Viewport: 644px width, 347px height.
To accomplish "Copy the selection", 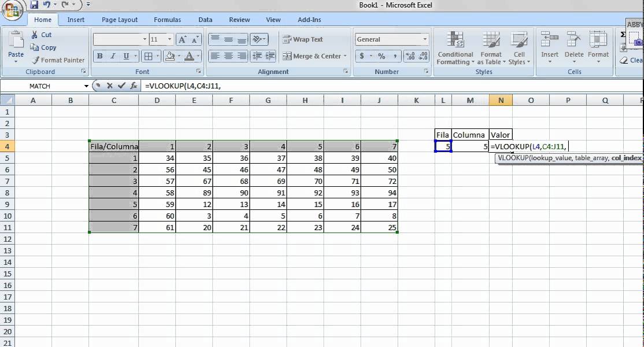I will click(43, 47).
